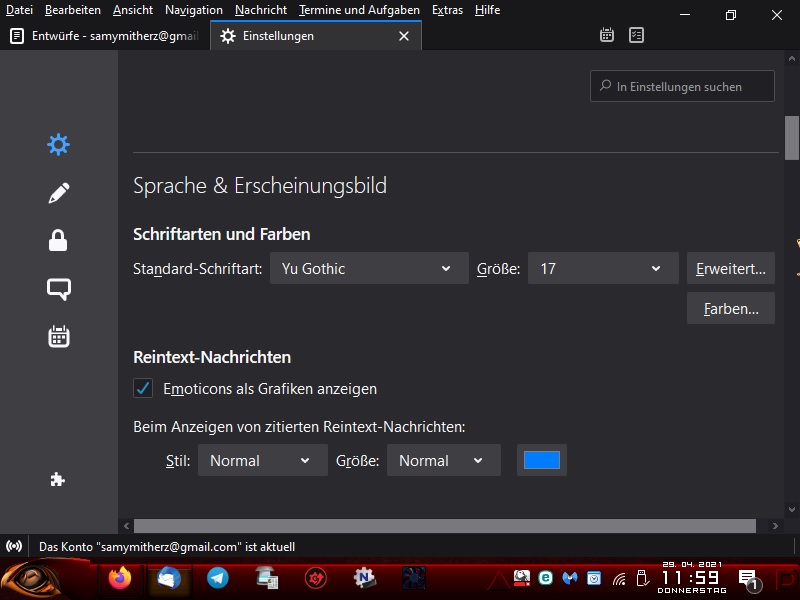This screenshot has width=800, height=600.
Task: Open Add-ons puzzle piece icon
Action: coord(58,480)
